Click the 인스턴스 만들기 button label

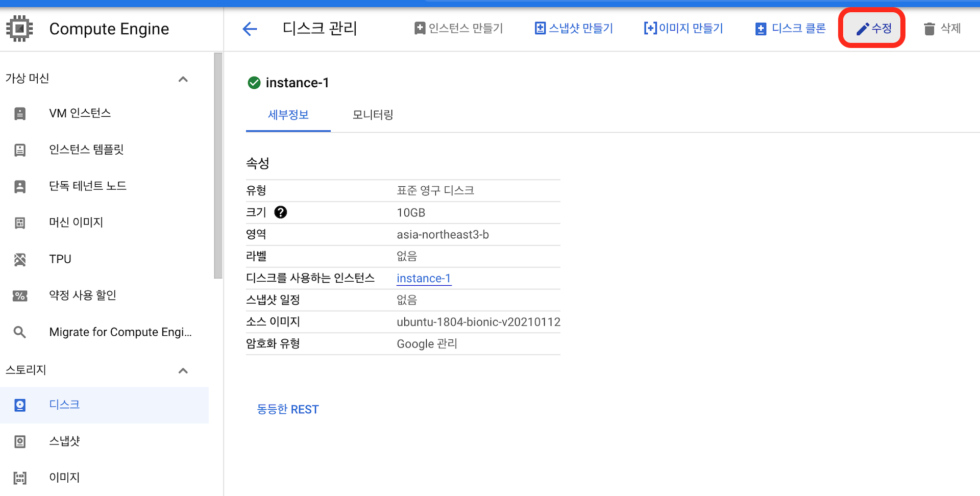466,29
